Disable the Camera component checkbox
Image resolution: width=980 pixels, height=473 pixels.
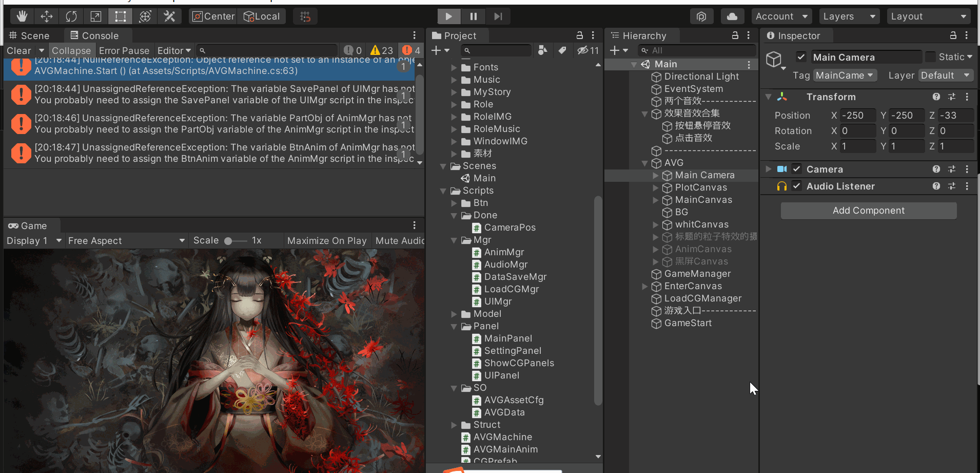click(797, 169)
